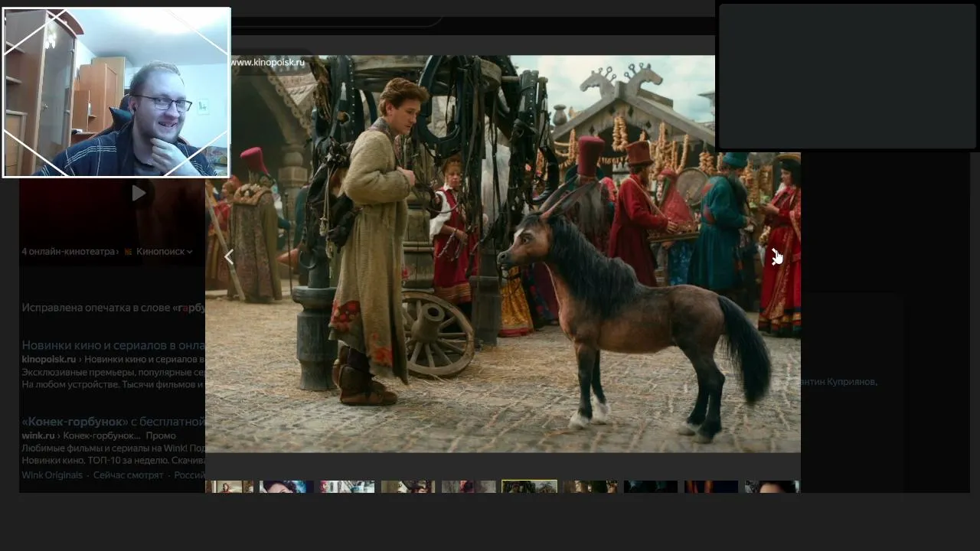This screenshot has width=980, height=551.
Task: Advance to the next image with the right arrow
Action: point(775,257)
